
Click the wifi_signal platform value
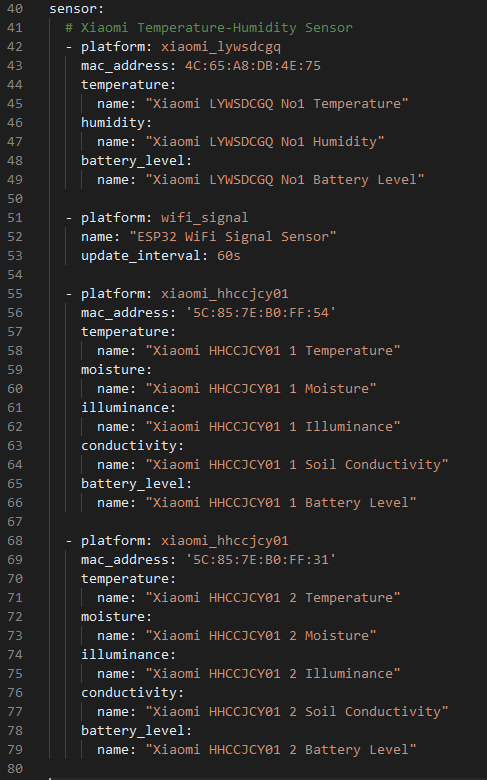[x=204, y=218]
